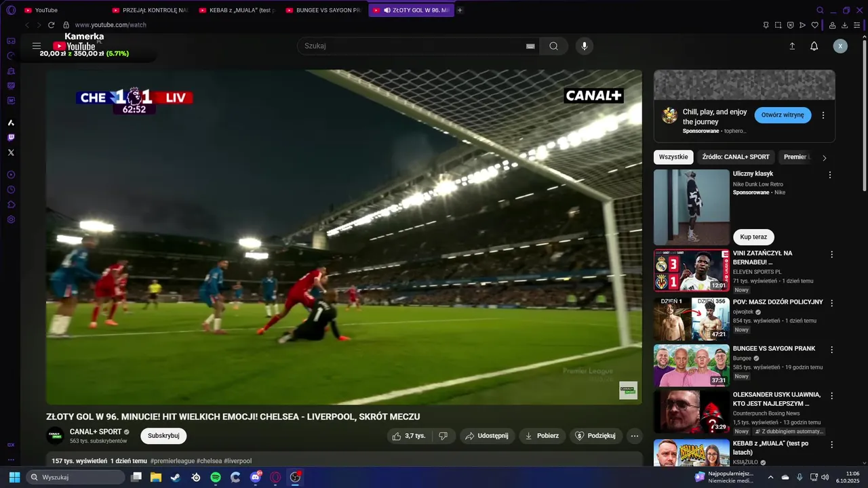This screenshot has width=868, height=488.
Task: Open YouTube notifications bell
Action: [x=814, y=46]
